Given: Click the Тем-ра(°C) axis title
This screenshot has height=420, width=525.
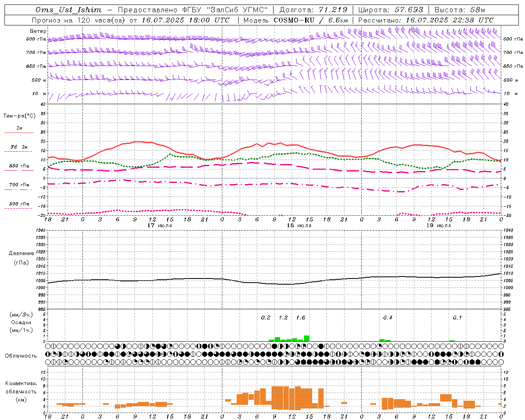Looking at the screenshot, I should (x=19, y=116).
